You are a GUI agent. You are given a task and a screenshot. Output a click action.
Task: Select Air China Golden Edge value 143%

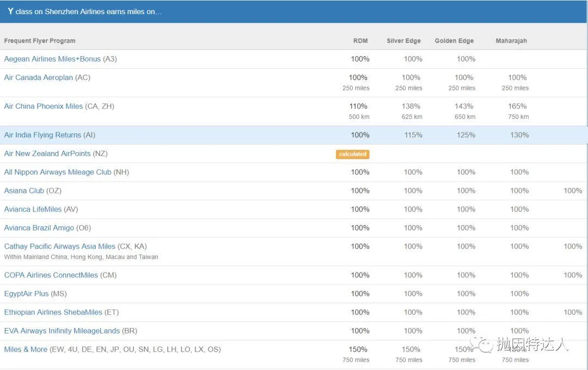point(464,106)
